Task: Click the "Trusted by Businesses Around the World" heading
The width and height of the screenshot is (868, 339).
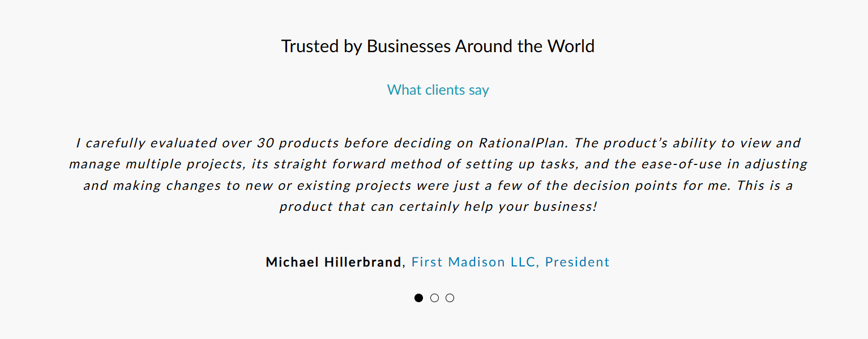Action: [x=438, y=46]
